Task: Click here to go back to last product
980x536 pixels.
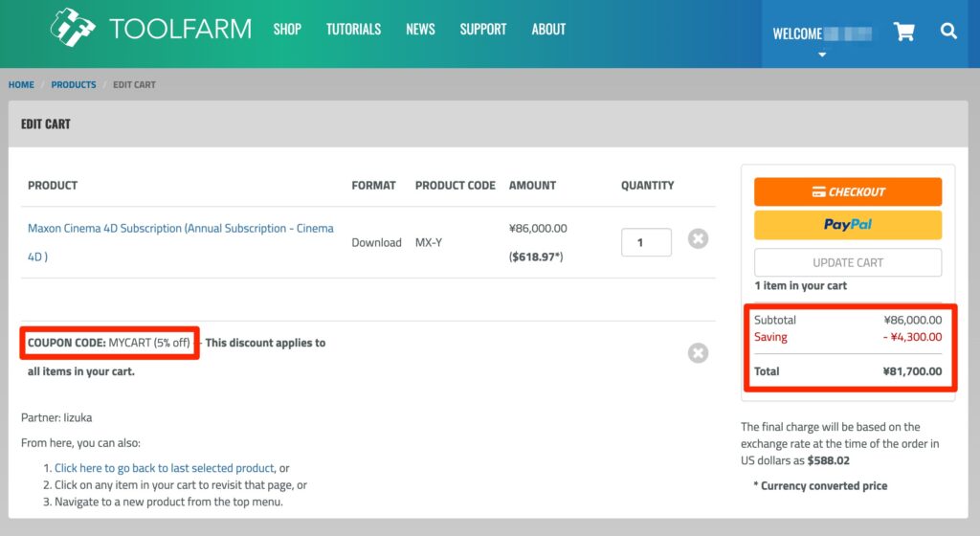Action: click(x=165, y=468)
